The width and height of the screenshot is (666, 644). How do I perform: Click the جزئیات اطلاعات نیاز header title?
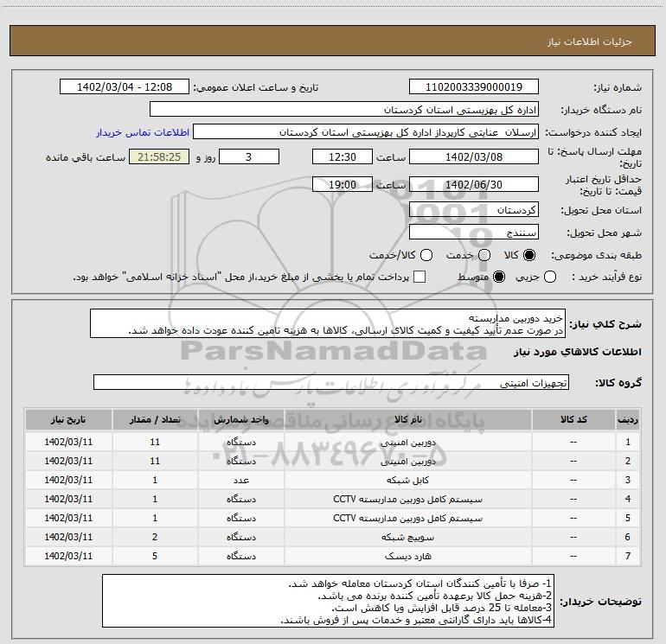pos(589,41)
